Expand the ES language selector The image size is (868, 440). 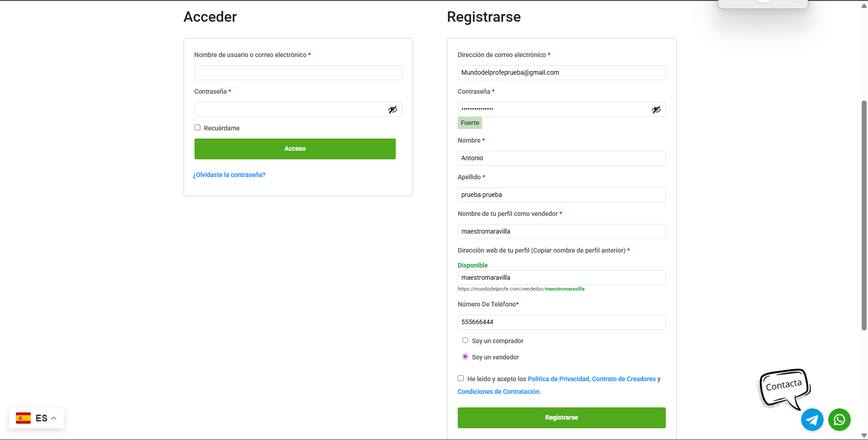(x=53, y=418)
